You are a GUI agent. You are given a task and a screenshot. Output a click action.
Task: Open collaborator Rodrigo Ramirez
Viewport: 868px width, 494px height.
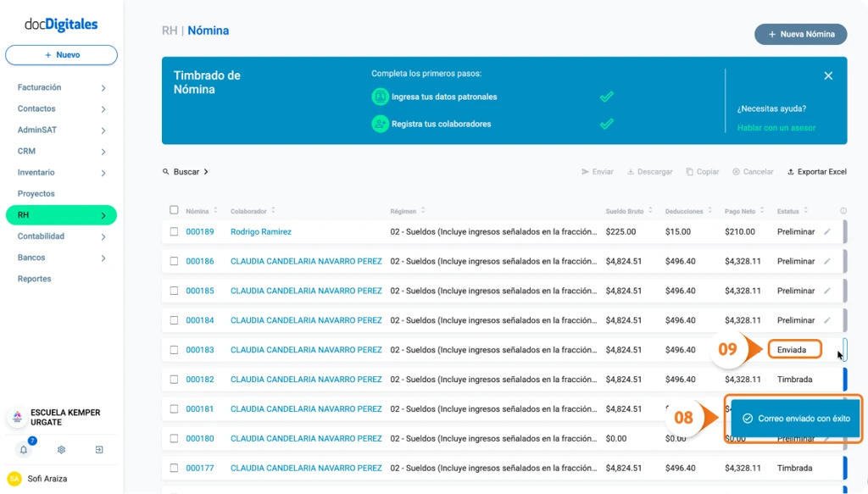click(261, 232)
